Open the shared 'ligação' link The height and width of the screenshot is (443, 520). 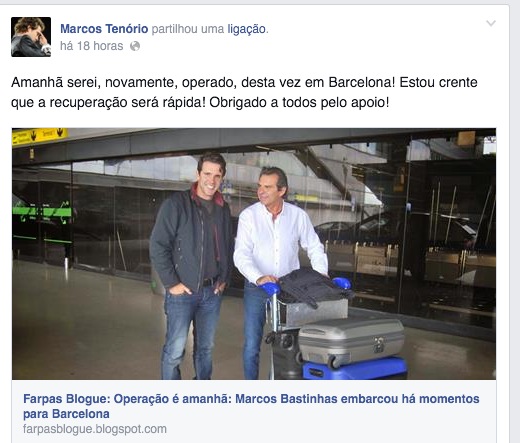tap(247, 29)
